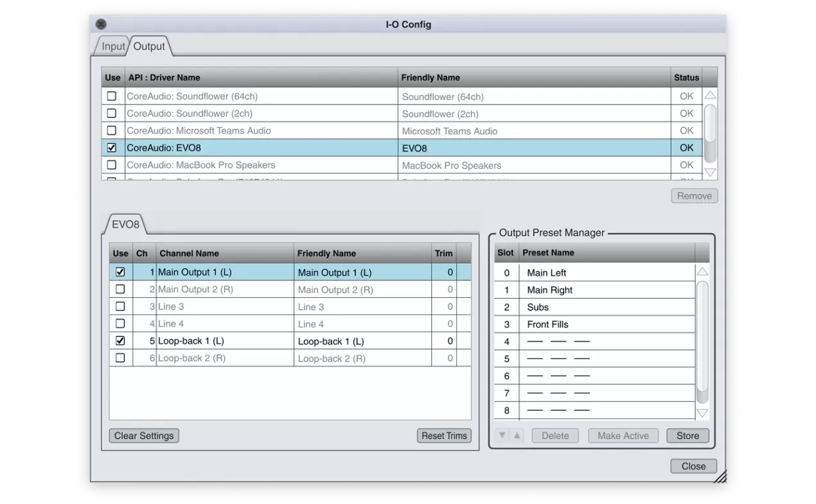The width and height of the screenshot is (816, 504).
Task: Uncheck Loop-back 1 (L) channel checkbox
Action: tap(120, 341)
